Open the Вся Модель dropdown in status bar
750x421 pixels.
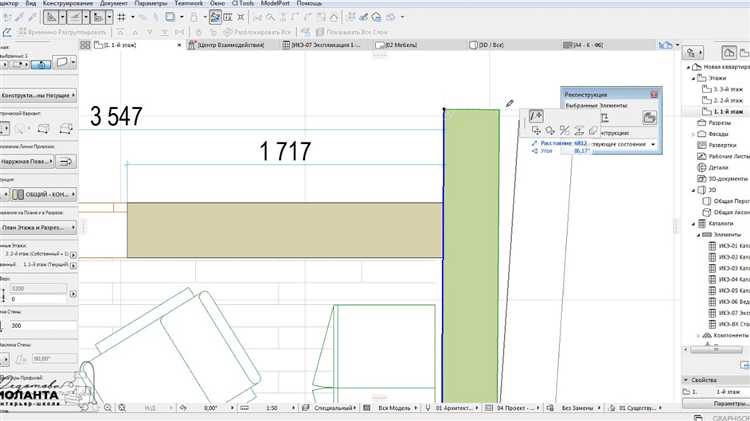point(390,408)
